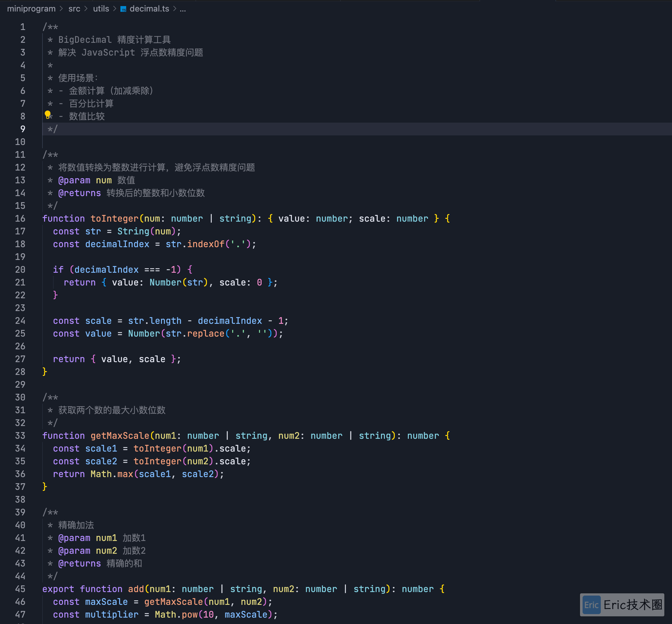Click the closing brace on line 28
Image resolution: width=672 pixels, height=624 pixels.
(45, 372)
